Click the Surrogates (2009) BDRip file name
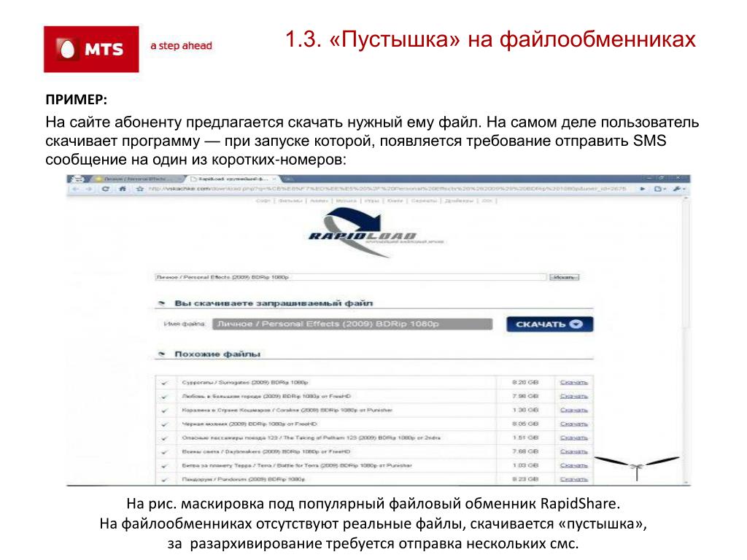This screenshot has height=560, width=747. pyautogui.click(x=245, y=382)
